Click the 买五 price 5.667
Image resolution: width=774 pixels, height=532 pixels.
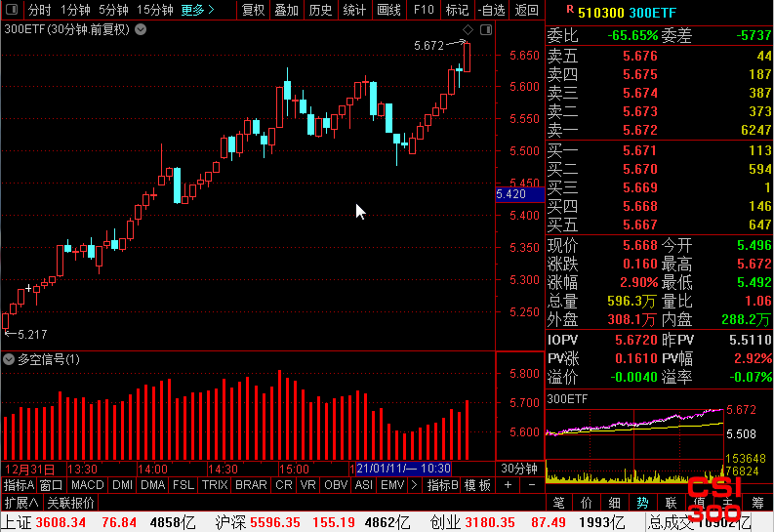640,225
